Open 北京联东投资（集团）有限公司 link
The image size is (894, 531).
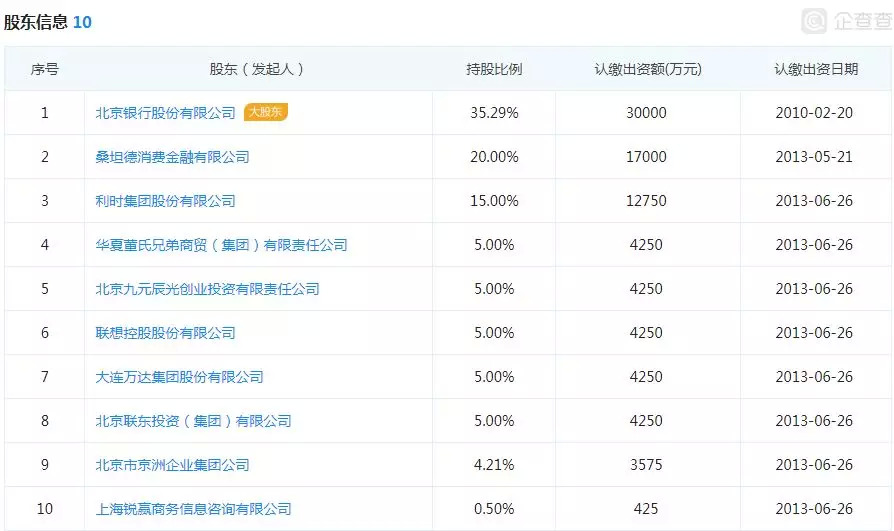pos(193,421)
